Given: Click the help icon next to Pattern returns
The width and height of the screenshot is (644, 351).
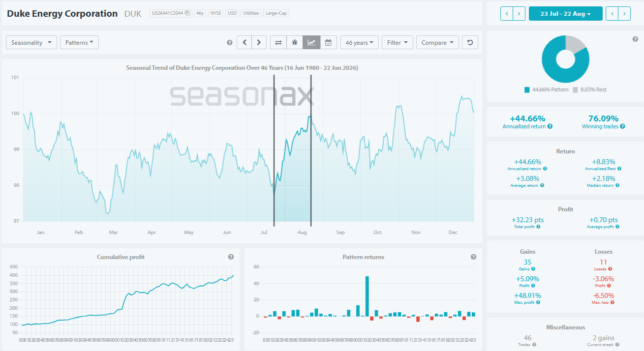Looking at the screenshot, I should [473, 257].
